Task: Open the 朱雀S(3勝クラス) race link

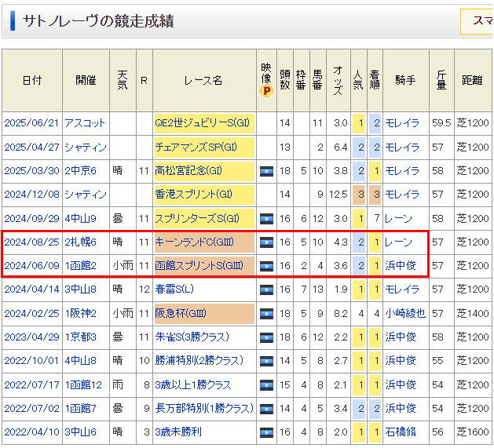Action: pyautogui.click(x=192, y=337)
